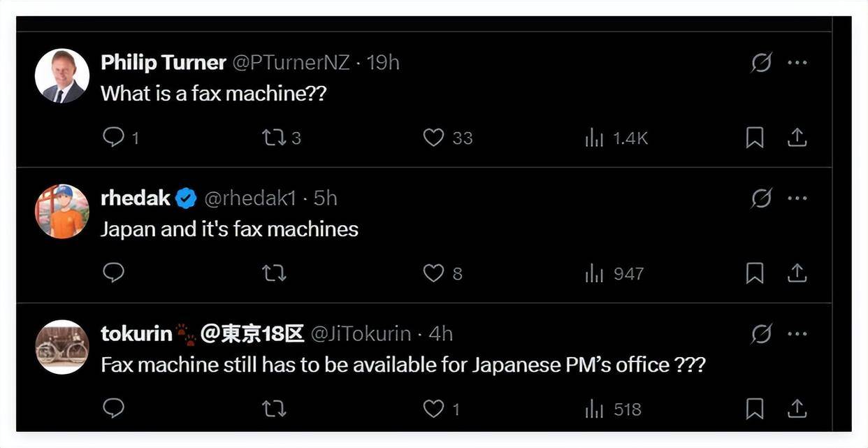
Task: Open the more options menu on rhedak's tweet
Action: coord(796,196)
